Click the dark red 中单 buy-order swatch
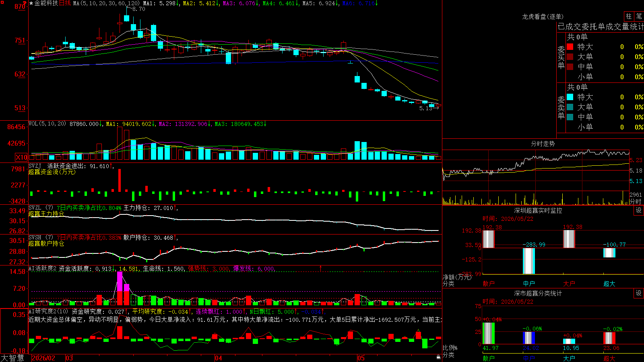The width and height of the screenshot is (644, 362). [x=570, y=67]
